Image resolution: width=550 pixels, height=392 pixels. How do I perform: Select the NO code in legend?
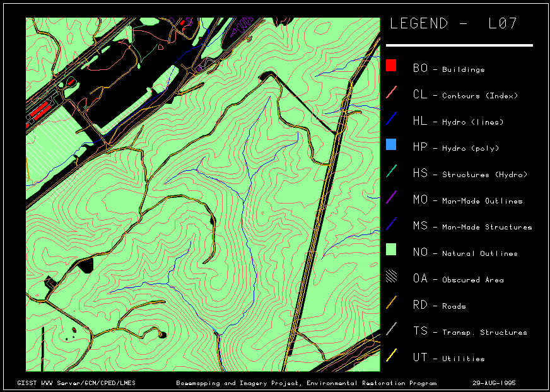point(420,252)
